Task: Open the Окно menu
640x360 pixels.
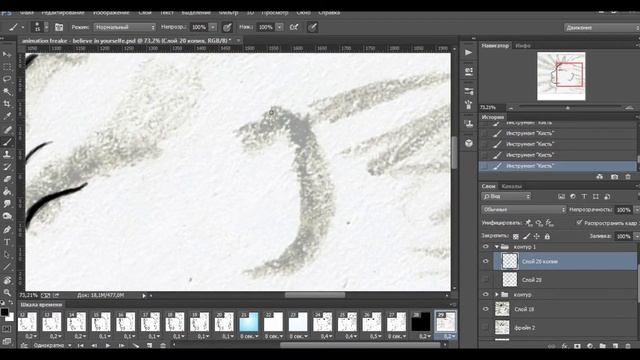Action: 303,13
